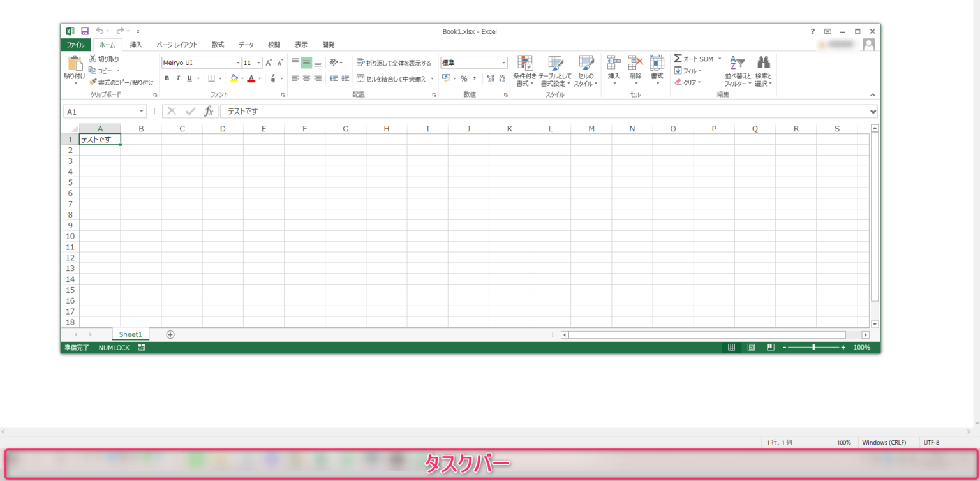The height and width of the screenshot is (481, 980).
Task: Click 折り返して全体を表示する wrap text button
Action: (x=394, y=63)
